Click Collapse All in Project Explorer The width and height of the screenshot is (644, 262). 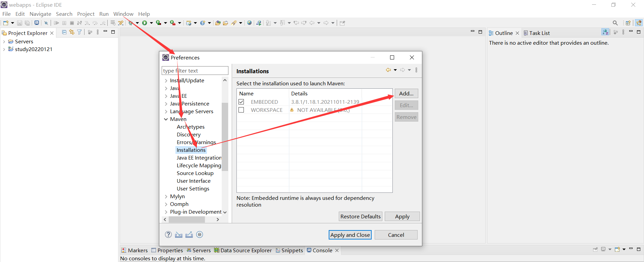point(64,32)
